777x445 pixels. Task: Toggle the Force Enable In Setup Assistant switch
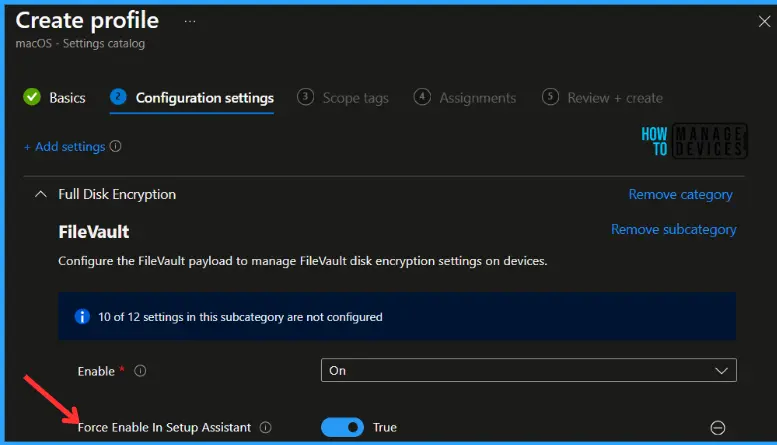point(342,427)
